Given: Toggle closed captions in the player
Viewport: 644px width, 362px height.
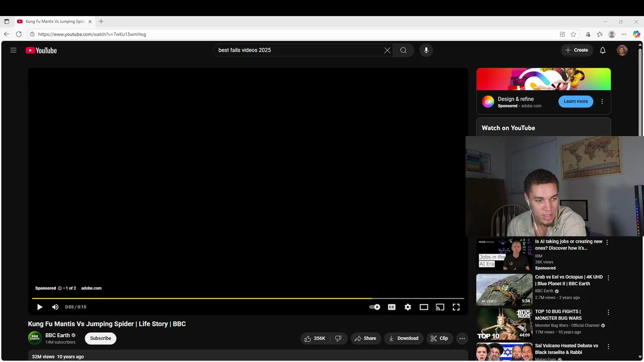Looking at the screenshot, I should (391, 307).
